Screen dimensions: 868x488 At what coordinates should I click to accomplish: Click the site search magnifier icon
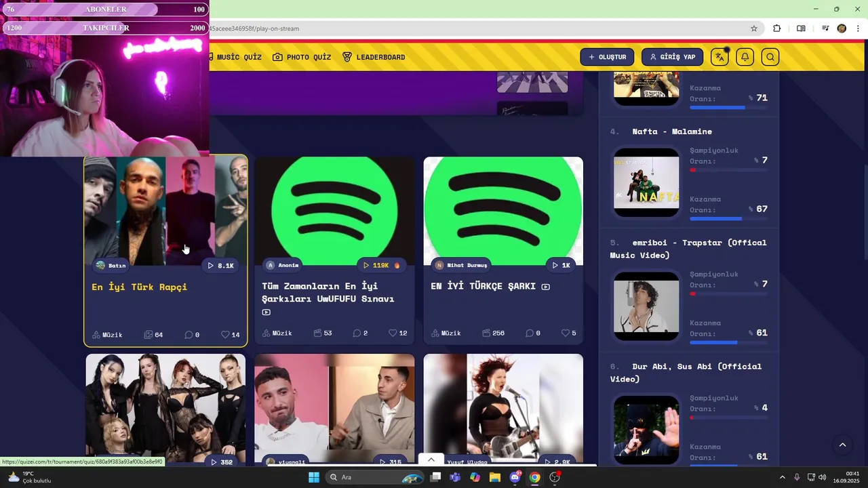coord(770,57)
